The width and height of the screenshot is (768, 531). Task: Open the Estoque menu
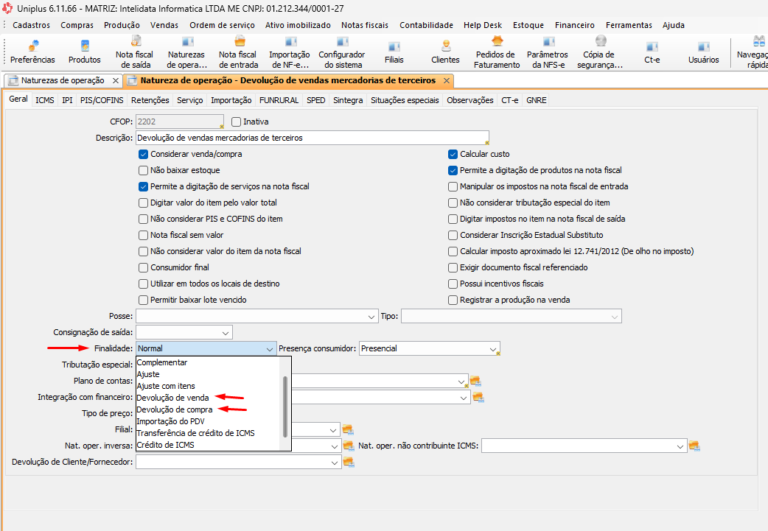click(528, 25)
